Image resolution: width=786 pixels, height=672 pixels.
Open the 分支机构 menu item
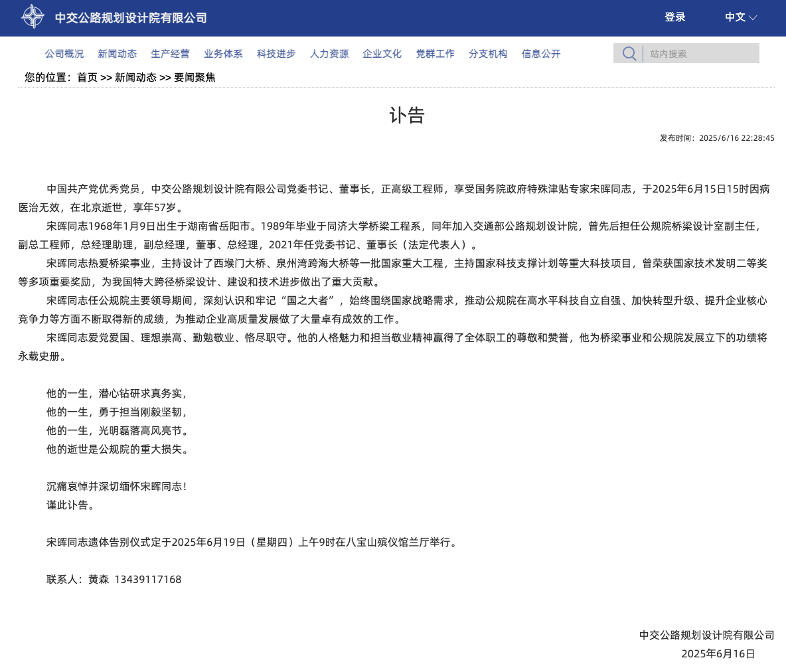488,54
